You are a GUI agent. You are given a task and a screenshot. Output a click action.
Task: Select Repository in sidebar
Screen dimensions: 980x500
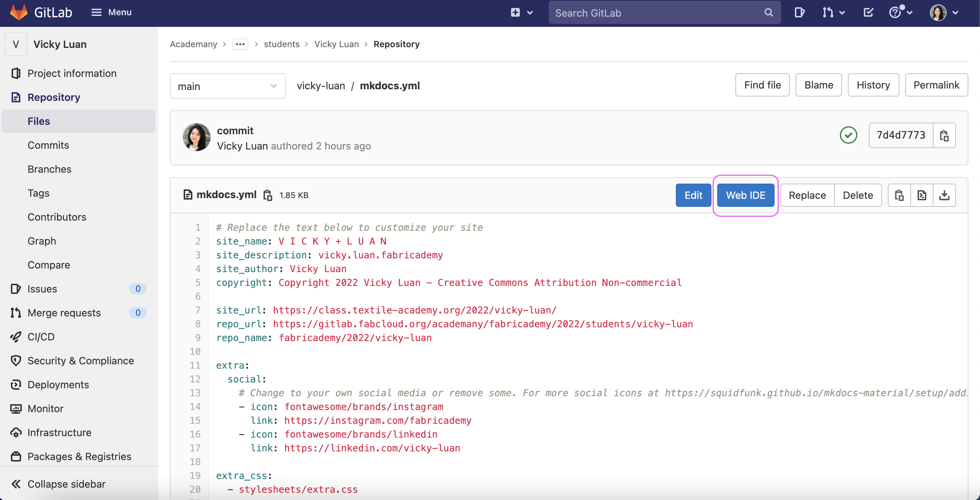(x=54, y=97)
